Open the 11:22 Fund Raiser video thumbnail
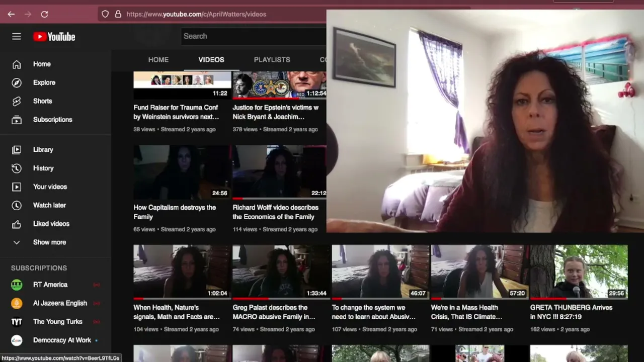The height and width of the screenshot is (362, 644). click(x=182, y=85)
